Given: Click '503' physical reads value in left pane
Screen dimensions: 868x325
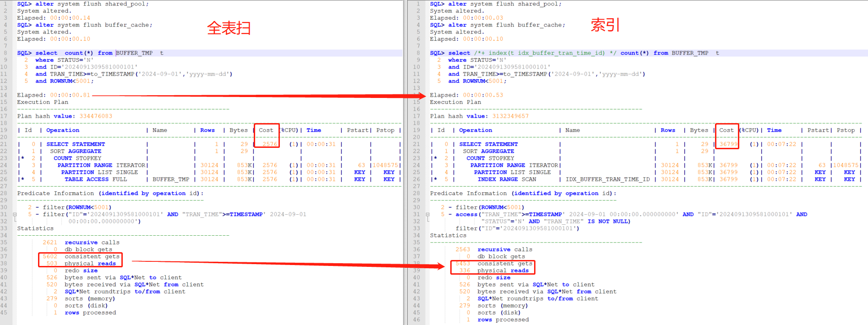Looking at the screenshot, I should pyautogui.click(x=52, y=264).
